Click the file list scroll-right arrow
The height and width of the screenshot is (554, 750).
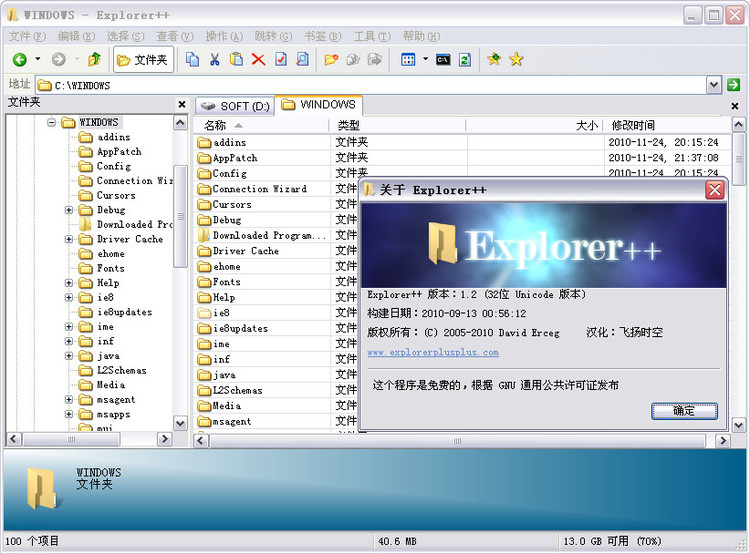pyautogui.click(x=722, y=441)
